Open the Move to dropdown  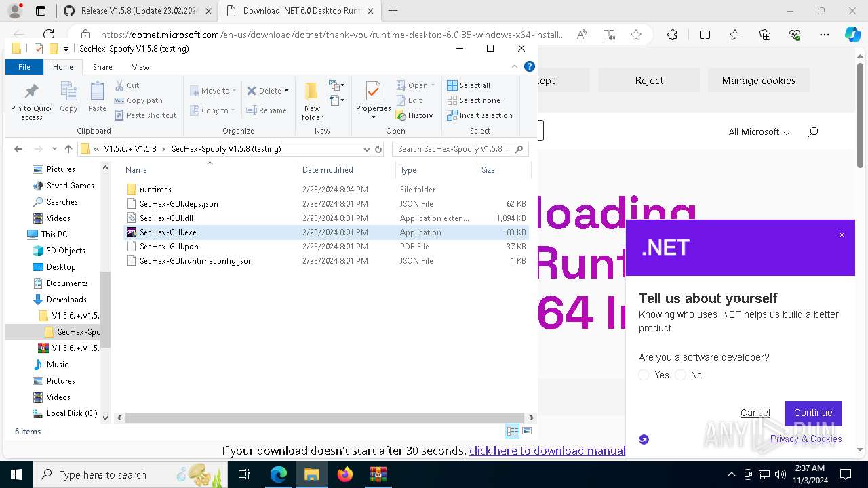213,91
